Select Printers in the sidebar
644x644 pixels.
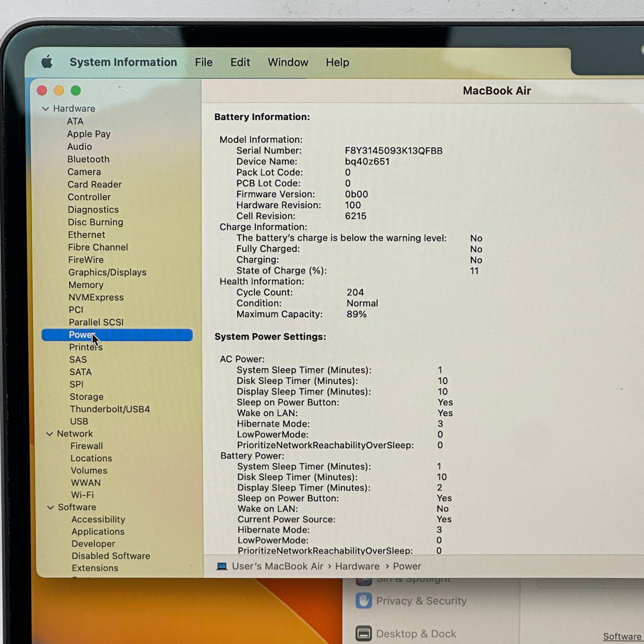coord(86,347)
